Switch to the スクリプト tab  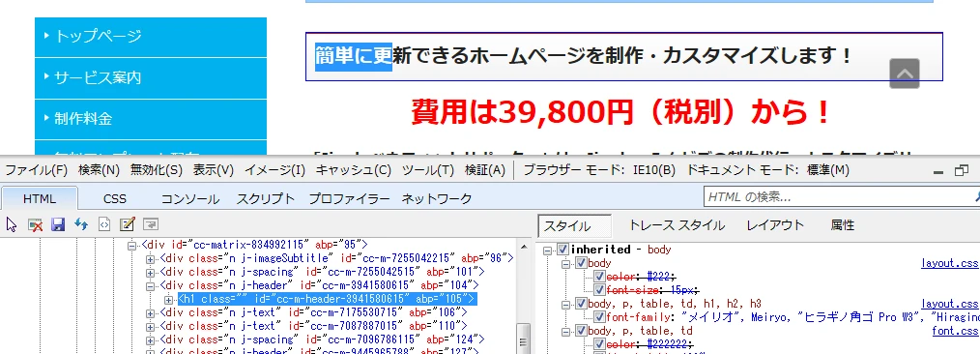tap(265, 199)
